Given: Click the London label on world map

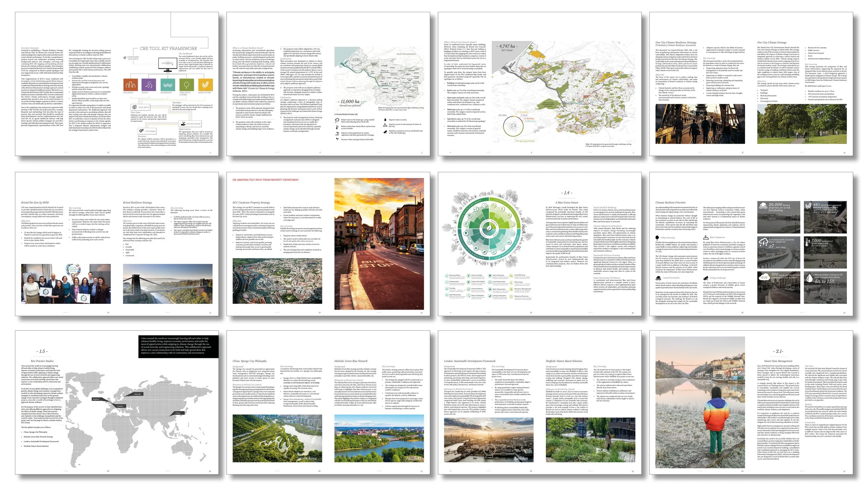Looking at the screenshot, I should click(x=120, y=406).
